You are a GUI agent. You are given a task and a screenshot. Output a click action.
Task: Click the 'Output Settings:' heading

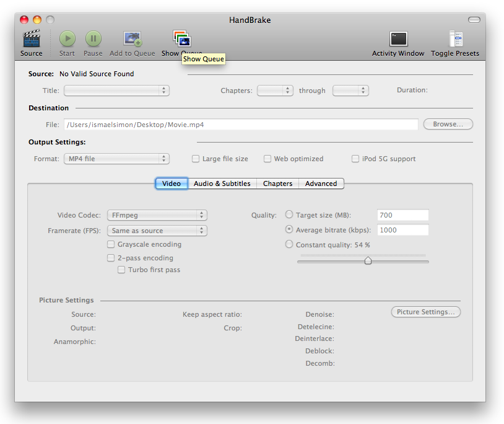(x=57, y=142)
